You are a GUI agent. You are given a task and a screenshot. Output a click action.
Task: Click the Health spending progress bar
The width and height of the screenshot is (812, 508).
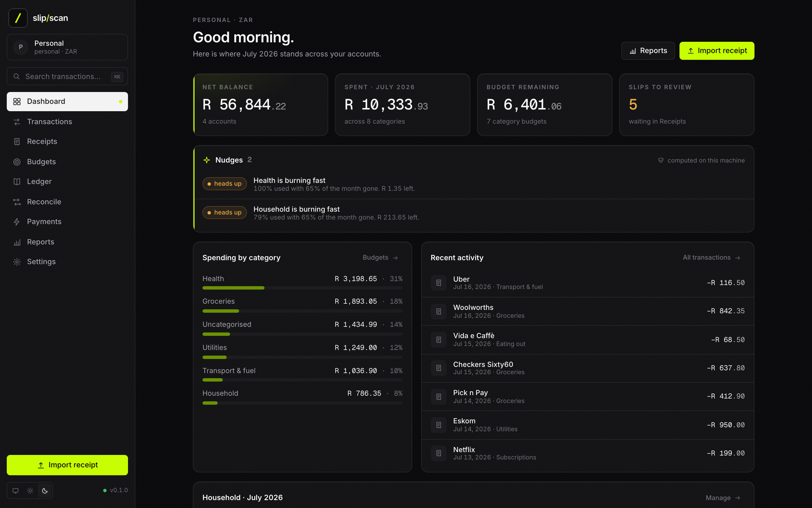[x=302, y=288]
